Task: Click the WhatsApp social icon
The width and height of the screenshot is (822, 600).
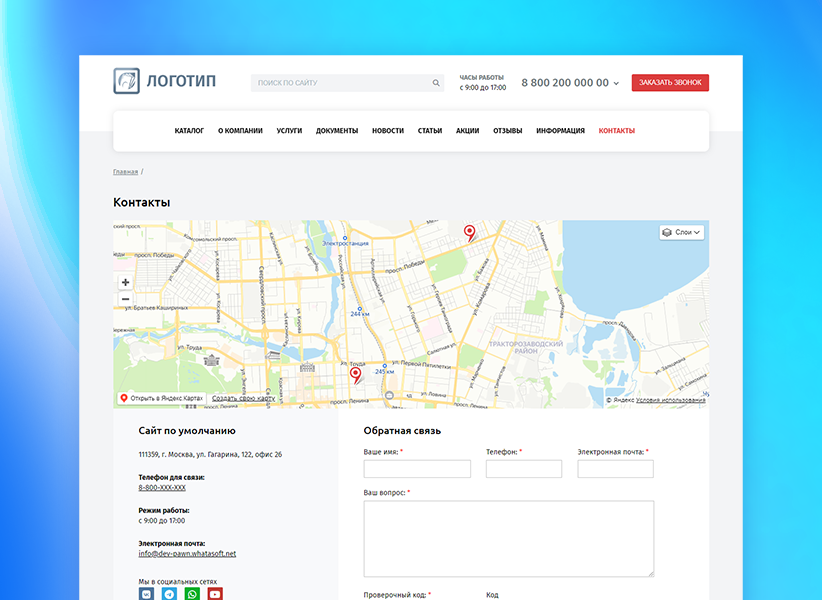Action: click(x=192, y=594)
